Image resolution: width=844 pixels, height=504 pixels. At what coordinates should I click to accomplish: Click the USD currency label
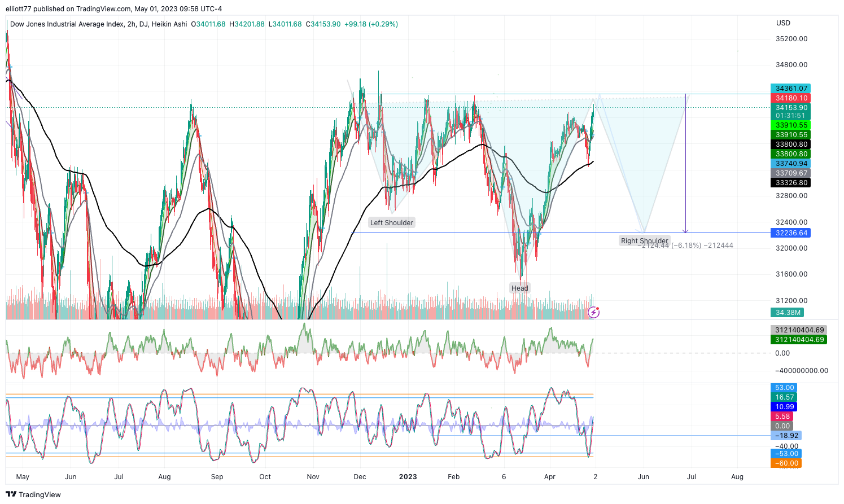point(783,23)
